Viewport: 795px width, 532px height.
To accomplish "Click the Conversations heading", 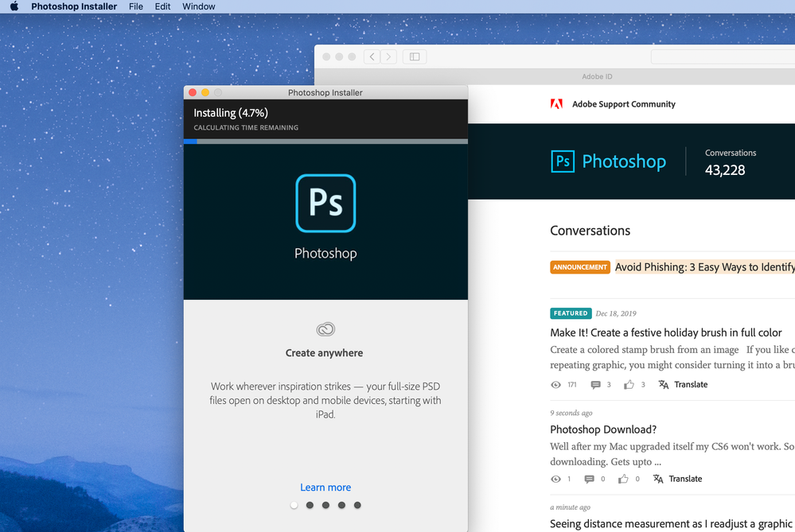I will tap(590, 231).
